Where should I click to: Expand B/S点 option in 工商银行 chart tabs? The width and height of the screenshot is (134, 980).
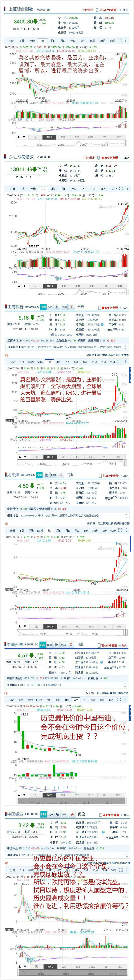click(x=39, y=362)
